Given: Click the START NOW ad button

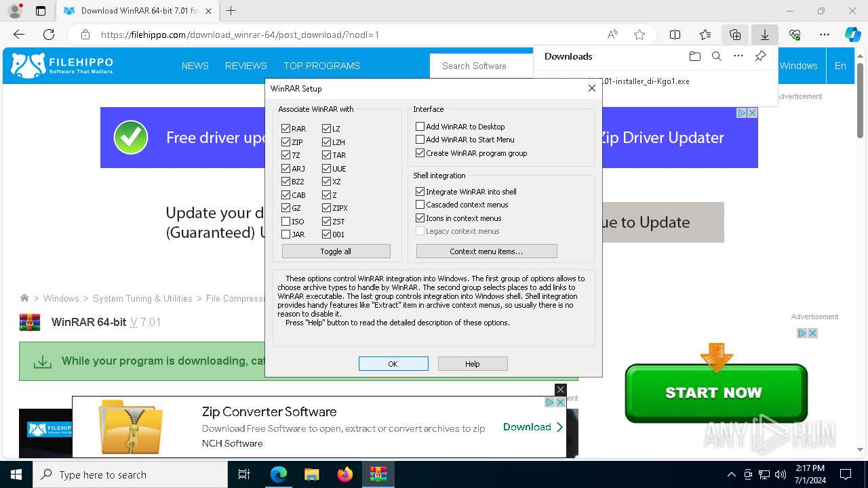Looking at the screenshot, I should tap(715, 392).
